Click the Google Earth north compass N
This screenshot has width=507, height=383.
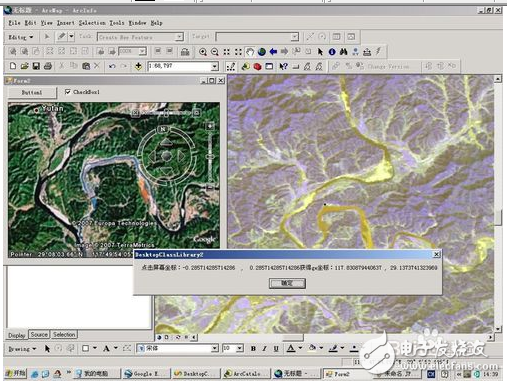pos(163,129)
